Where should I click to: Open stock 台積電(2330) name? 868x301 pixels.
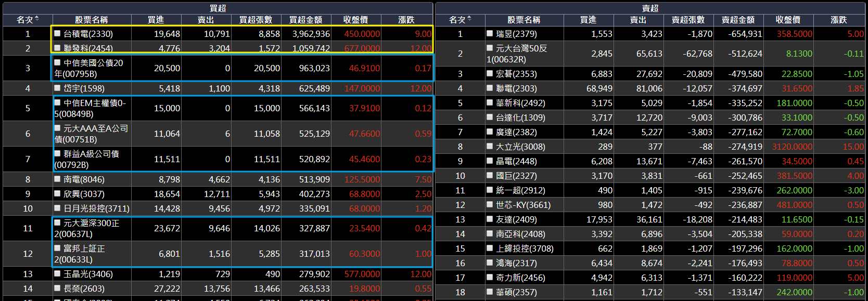[x=88, y=34]
